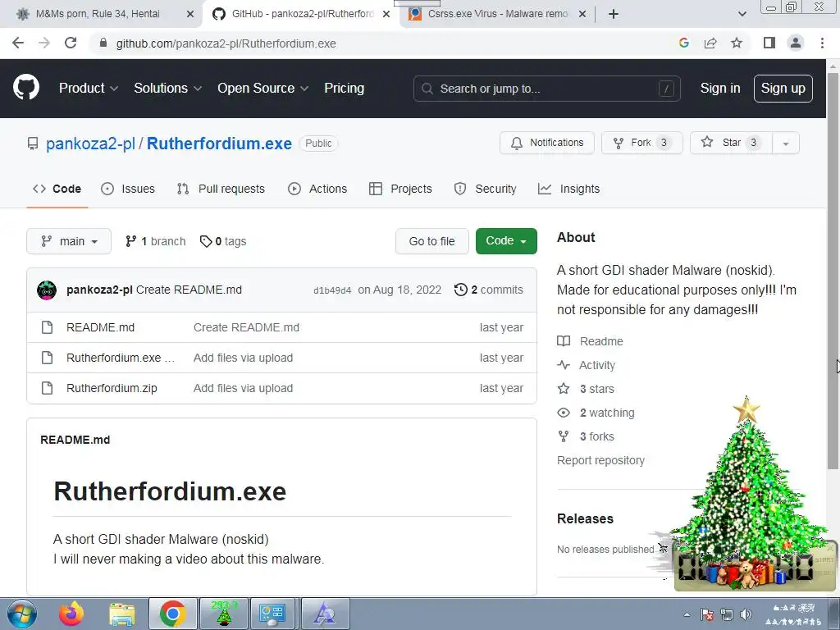The image size is (840, 630).
Task: Open pankoza2-pl owner link in header
Action: [90, 144]
